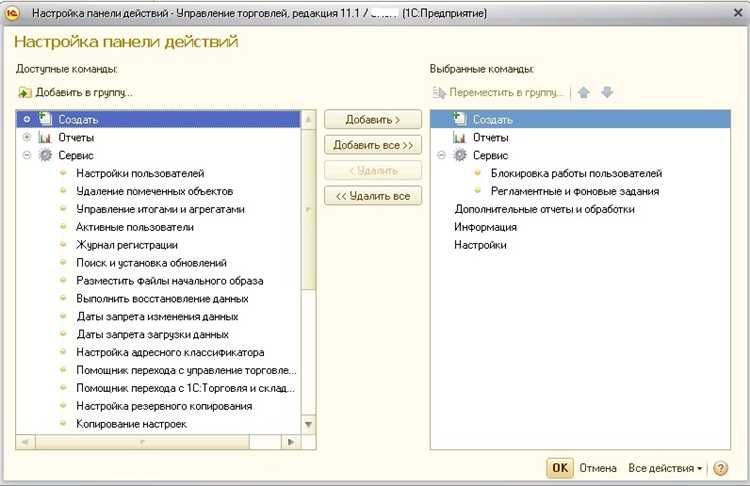
Task: Close the Настройка панели действий window
Action: click(738, 13)
